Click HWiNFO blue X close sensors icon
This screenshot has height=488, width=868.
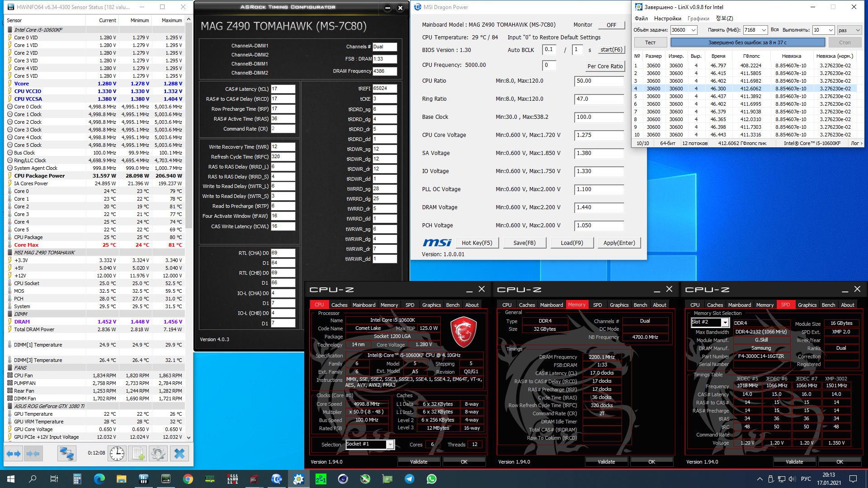click(x=179, y=453)
